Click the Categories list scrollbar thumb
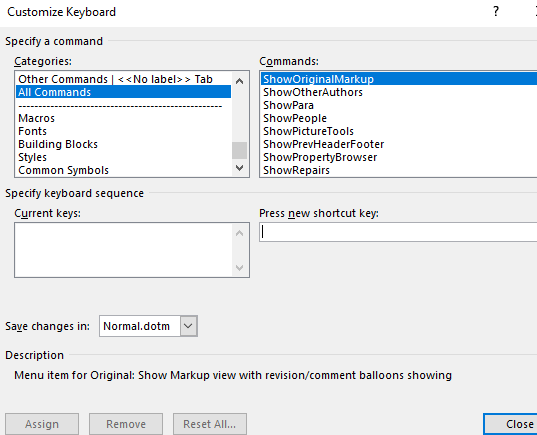 pyautogui.click(x=239, y=150)
